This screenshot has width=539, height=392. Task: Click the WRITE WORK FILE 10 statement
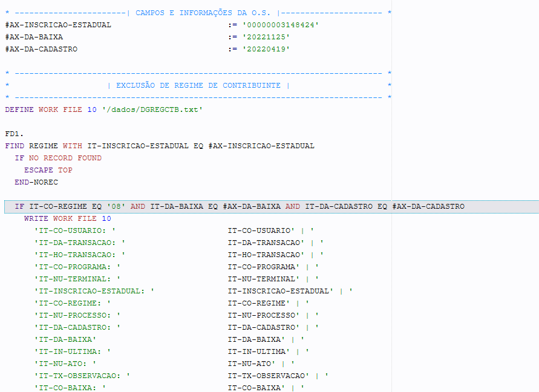(68, 218)
